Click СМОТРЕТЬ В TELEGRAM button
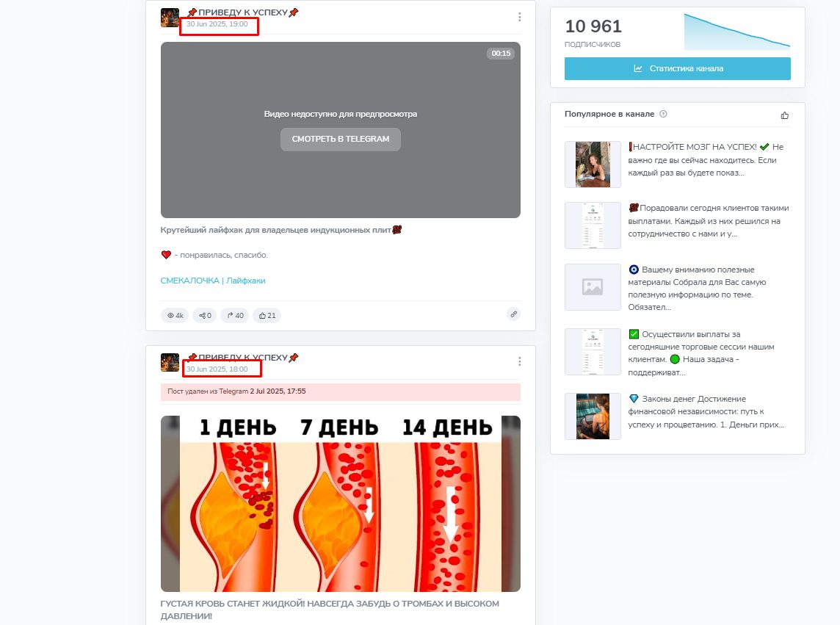Image resolution: width=840 pixels, height=625 pixels. click(340, 139)
